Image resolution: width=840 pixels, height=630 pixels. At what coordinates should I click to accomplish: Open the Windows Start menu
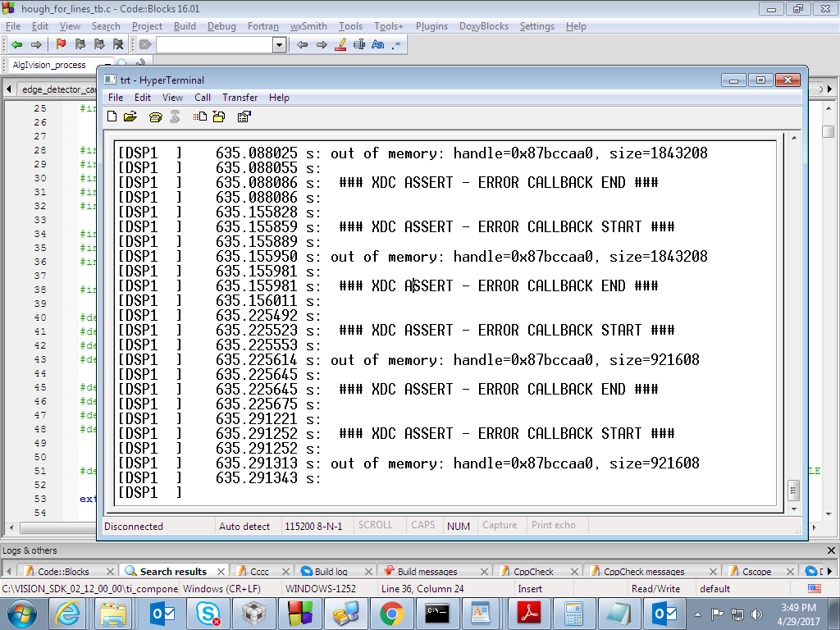[x=21, y=614]
